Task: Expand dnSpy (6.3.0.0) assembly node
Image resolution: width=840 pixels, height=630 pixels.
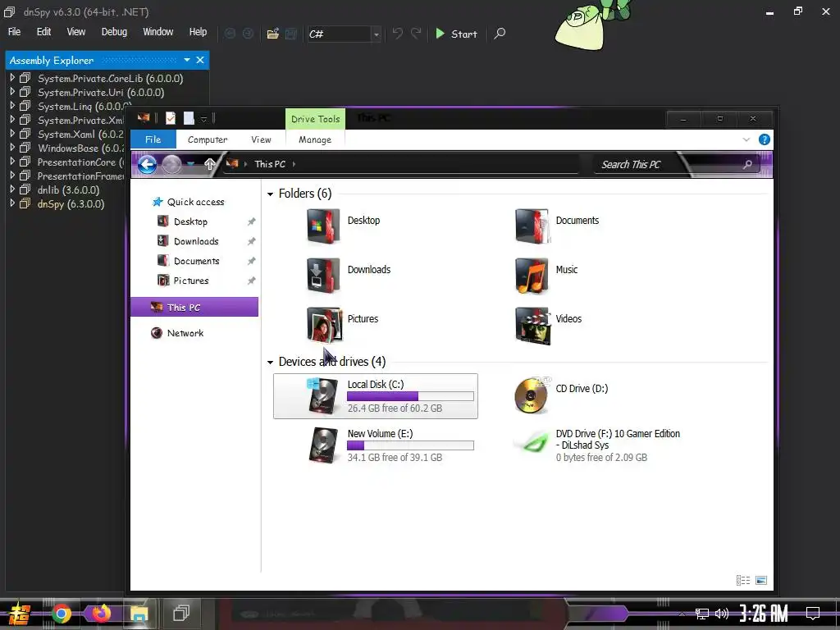Action: tap(12, 203)
